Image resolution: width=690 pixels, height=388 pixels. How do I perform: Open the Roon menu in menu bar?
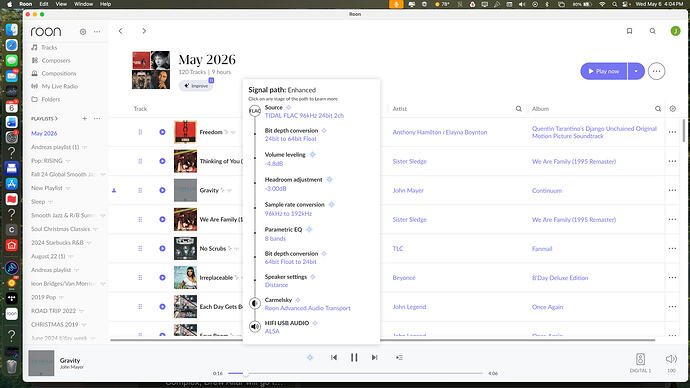point(26,4)
